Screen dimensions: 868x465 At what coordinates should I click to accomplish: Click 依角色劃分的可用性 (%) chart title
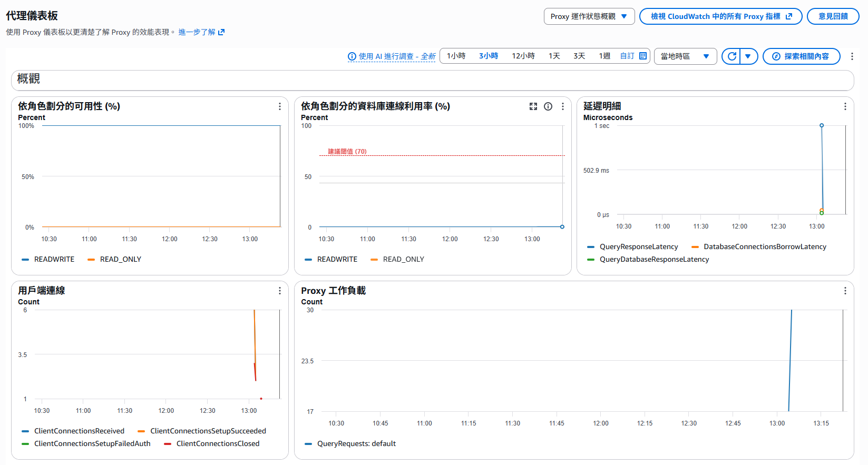tap(69, 106)
